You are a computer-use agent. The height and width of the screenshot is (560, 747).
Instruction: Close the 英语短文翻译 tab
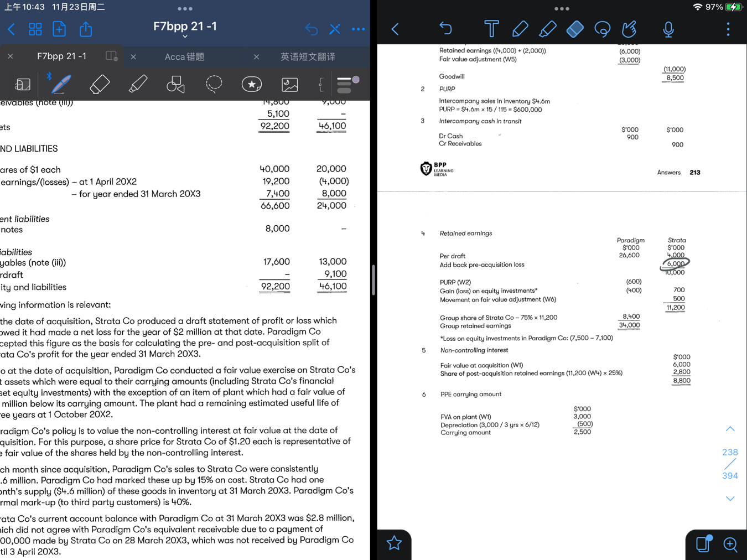click(x=256, y=56)
